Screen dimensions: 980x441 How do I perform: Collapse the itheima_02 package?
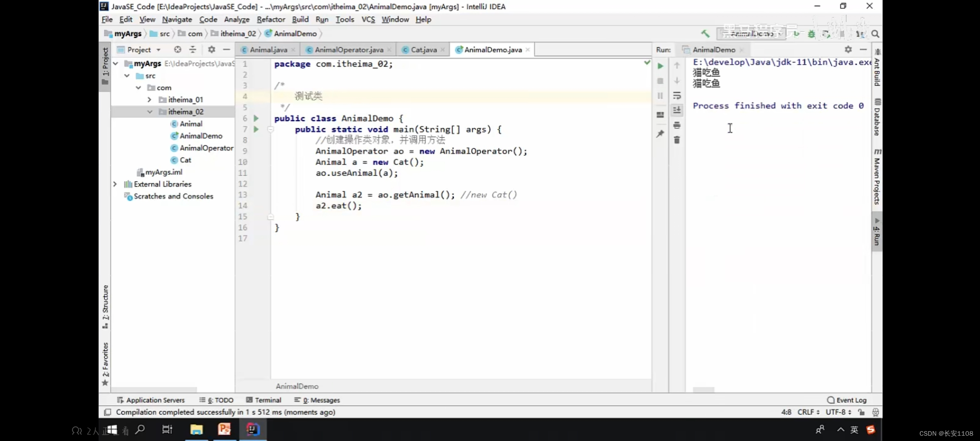pos(150,112)
